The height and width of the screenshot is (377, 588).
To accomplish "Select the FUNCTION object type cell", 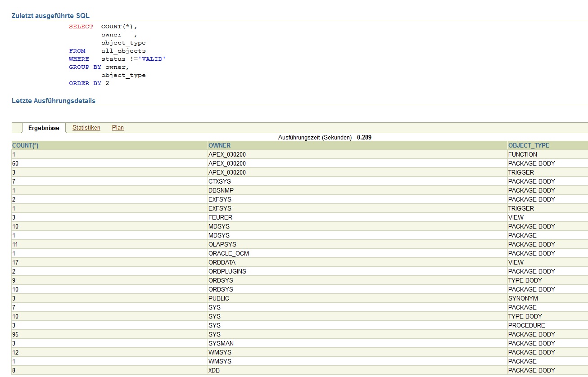I will 522,154.
